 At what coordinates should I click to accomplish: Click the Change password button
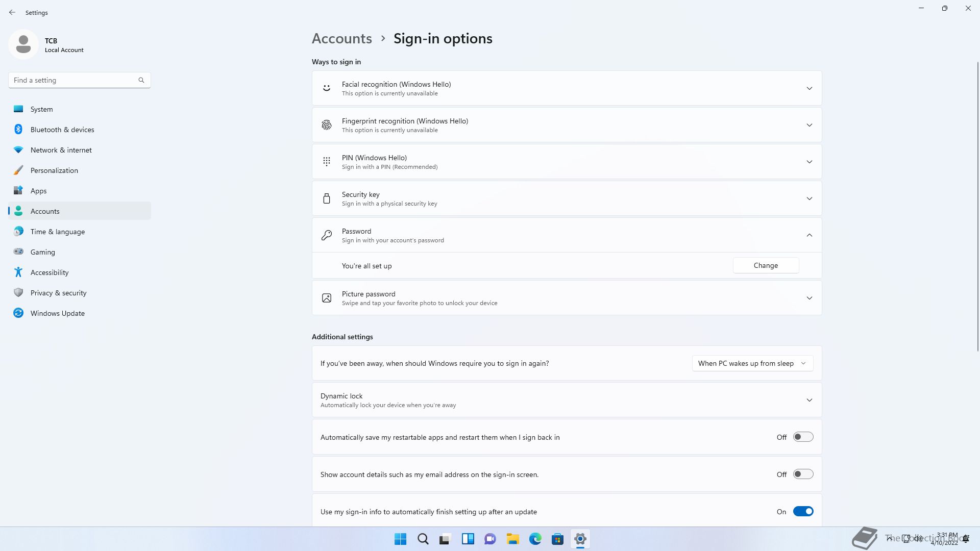pos(766,265)
